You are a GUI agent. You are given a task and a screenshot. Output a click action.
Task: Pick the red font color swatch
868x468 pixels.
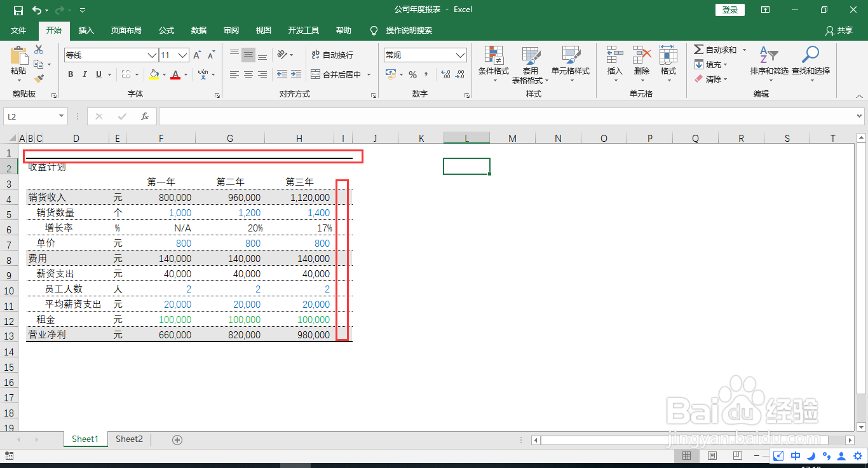[176, 74]
